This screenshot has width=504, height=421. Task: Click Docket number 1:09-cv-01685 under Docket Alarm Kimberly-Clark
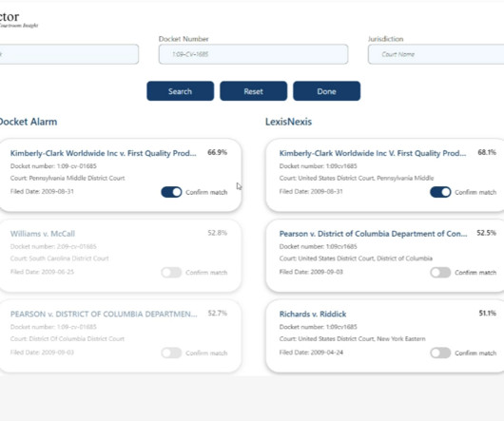click(x=53, y=166)
